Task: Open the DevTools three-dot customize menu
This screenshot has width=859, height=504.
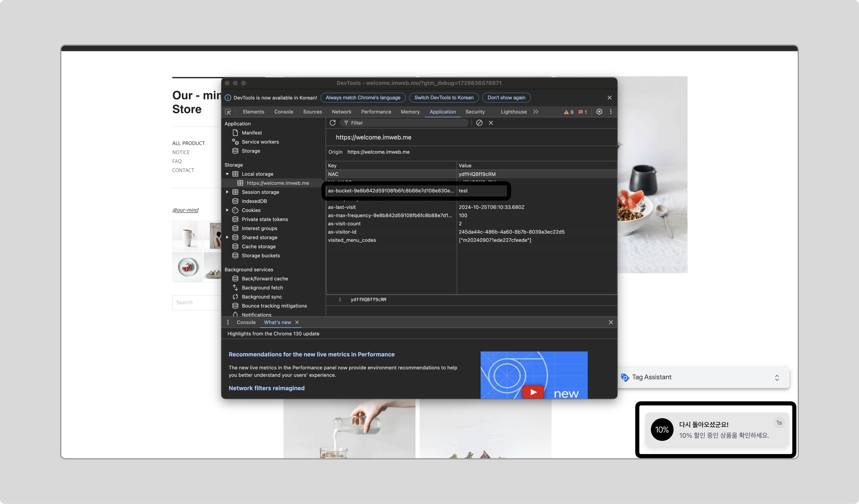Action: coord(611,112)
